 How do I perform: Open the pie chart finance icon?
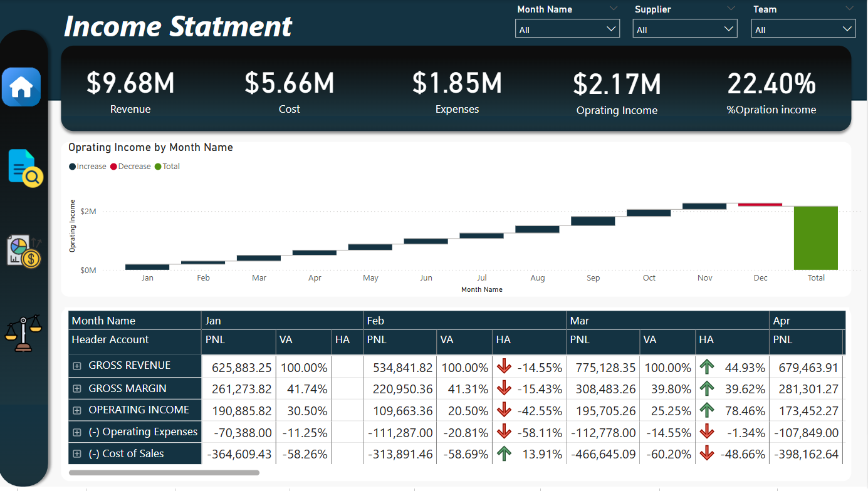tap(24, 251)
